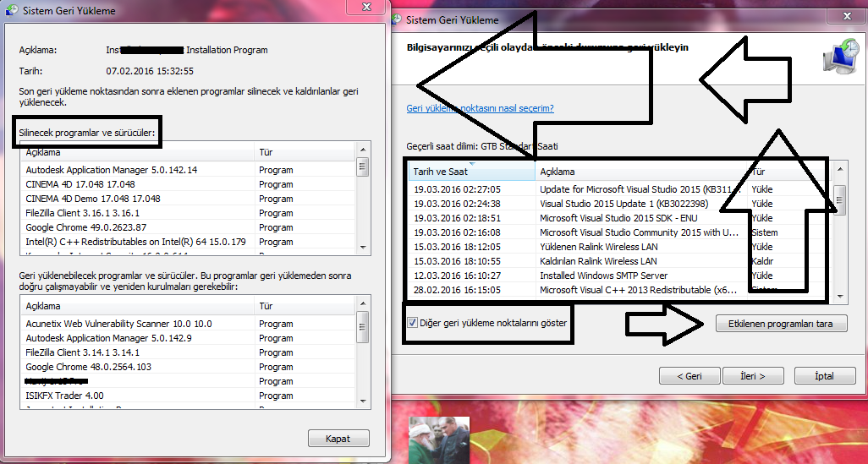Click down arrow of restorable programs list scrollbar
Viewport: 868px width, 464px height.
click(363, 401)
